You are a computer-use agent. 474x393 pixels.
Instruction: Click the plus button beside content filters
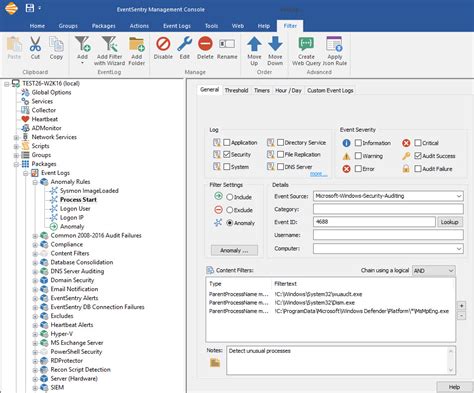(x=461, y=306)
